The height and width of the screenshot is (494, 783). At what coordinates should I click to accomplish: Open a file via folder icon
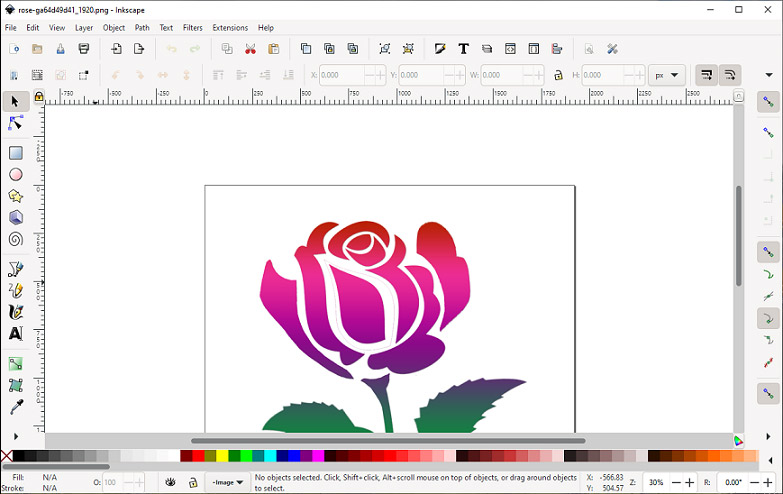[37, 48]
